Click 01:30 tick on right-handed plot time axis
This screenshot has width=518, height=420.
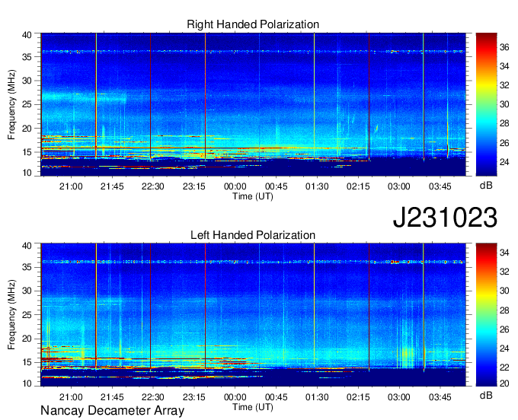point(317,186)
